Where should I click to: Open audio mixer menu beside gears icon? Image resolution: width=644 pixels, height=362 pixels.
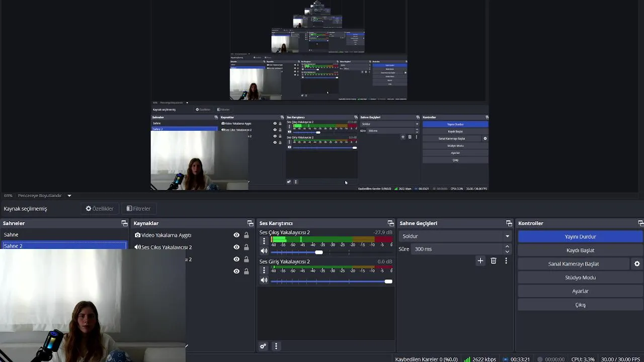[276, 346]
